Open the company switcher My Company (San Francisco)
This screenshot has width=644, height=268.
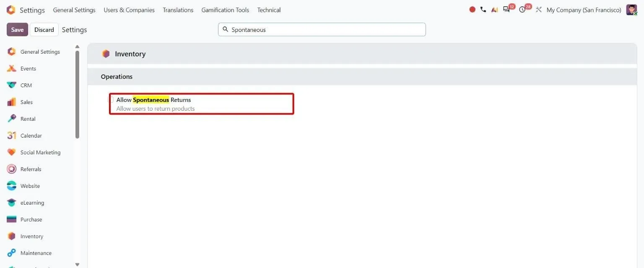pos(584,10)
